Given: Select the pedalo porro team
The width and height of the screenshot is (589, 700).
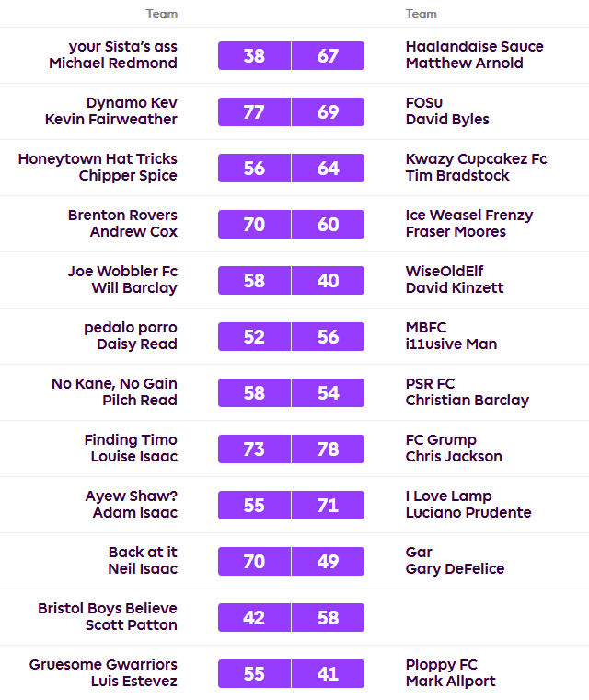Looking at the screenshot, I should (131, 328).
